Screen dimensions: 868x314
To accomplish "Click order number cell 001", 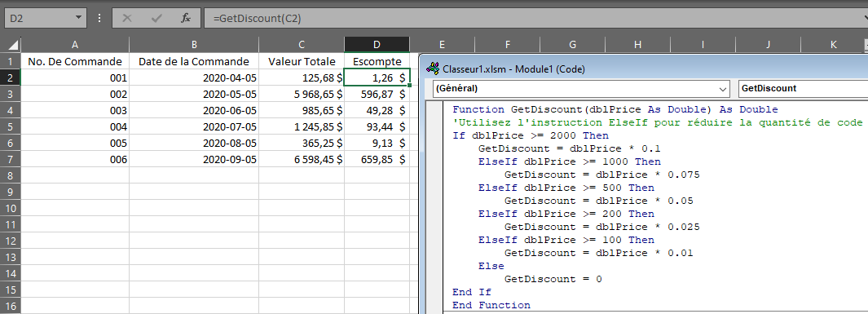I will point(75,78).
